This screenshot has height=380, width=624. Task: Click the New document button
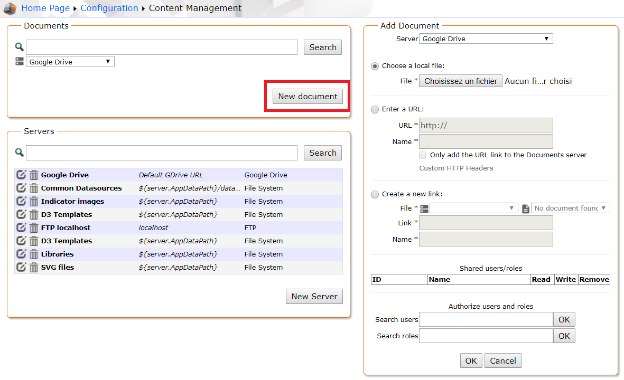click(308, 96)
